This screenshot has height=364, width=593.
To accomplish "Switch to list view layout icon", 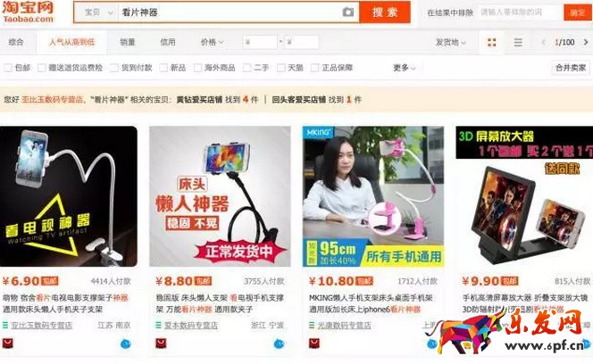I will click(x=518, y=42).
